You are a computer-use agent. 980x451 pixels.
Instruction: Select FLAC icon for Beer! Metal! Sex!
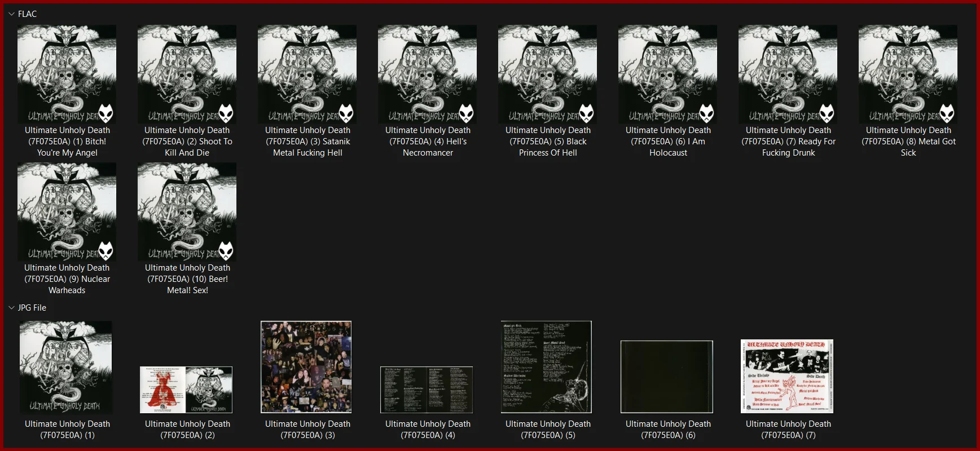[187, 211]
